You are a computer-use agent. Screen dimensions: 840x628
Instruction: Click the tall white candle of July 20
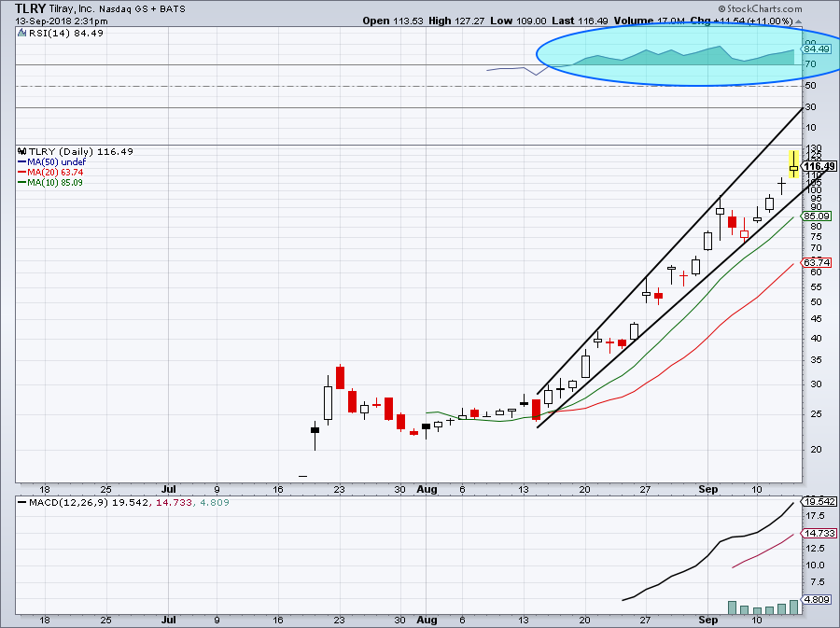click(328, 402)
